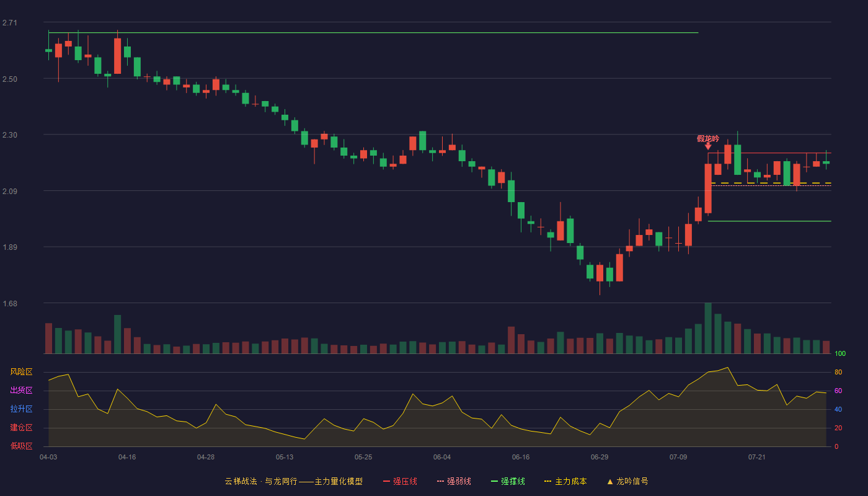Select the 低吸区 zone label
This screenshot has height=496, width=868.
21,446
